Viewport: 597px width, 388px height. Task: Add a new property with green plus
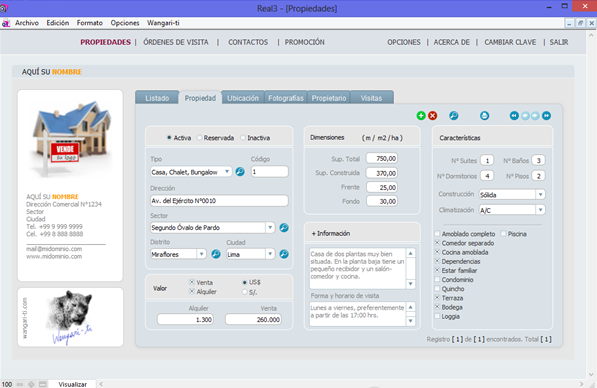tap(421, 116)
